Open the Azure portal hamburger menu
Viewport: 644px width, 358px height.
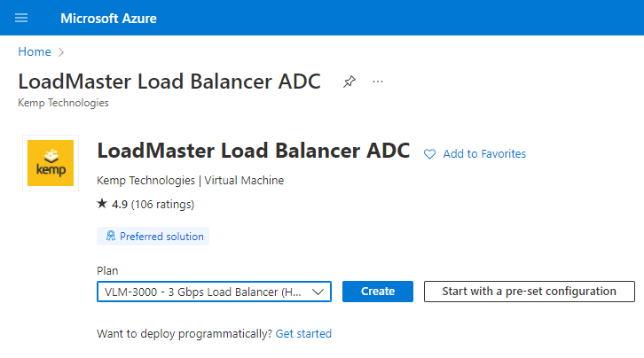(x=21, y=18)
